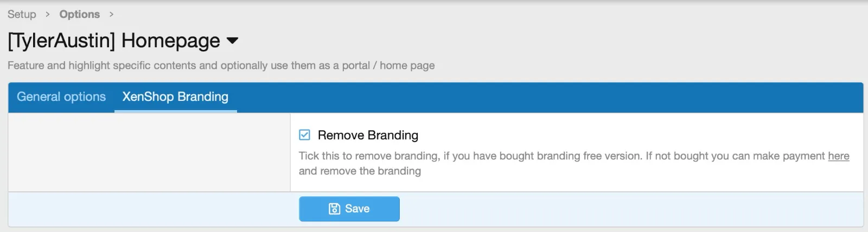The width and height of the screenshot is (868, 232).
Task: Click the underline beneath the XenShop Branding tab
Action: tap(175, 111)
